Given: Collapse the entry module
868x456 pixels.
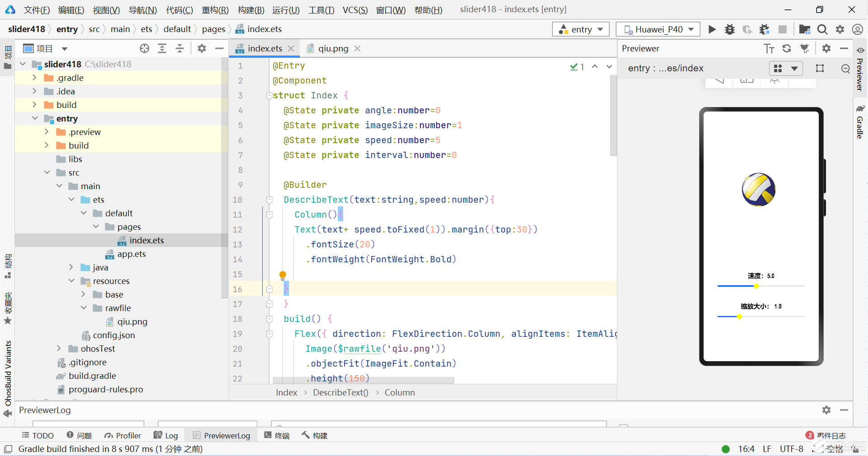Looking at the screenshot, I should click(34, 118).
